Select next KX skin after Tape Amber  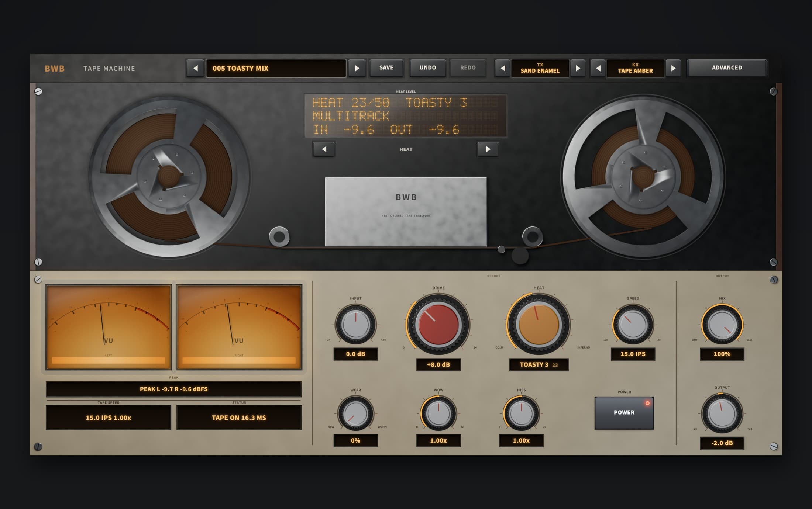pyautogui.click(x=673, y=68)
